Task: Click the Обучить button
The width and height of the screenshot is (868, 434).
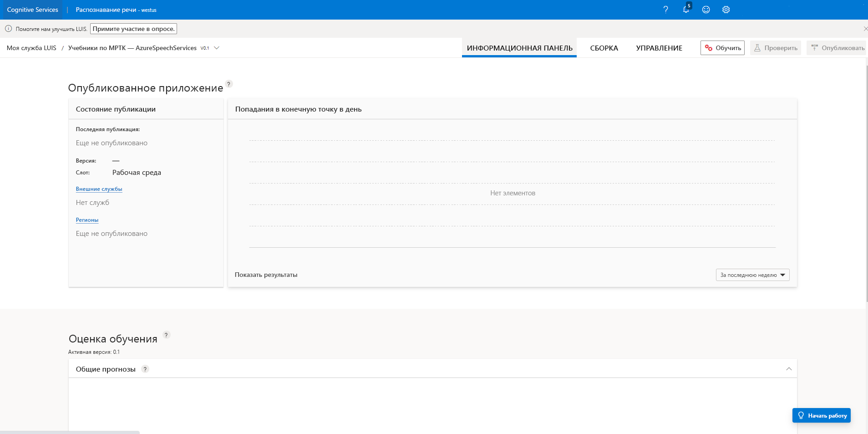Action: [x=722, y=48]
